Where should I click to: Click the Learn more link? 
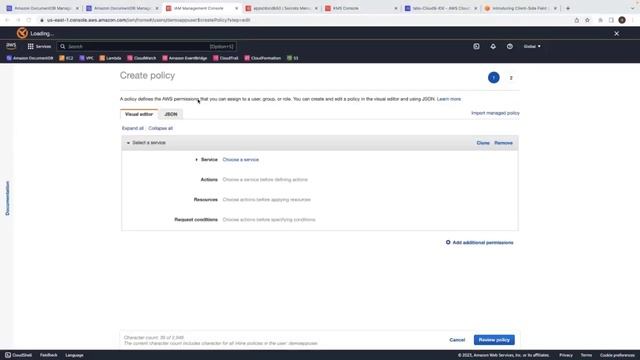[x=449, y=99]
